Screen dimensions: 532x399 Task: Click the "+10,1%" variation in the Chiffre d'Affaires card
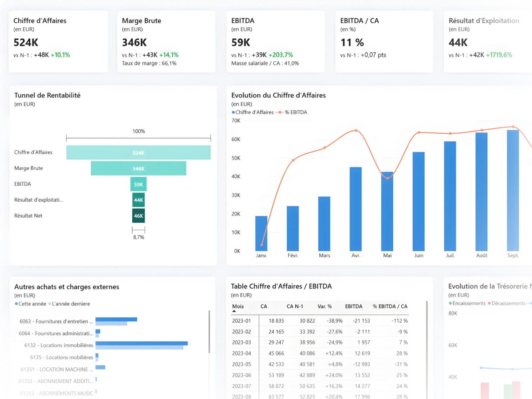pos(60,55)
